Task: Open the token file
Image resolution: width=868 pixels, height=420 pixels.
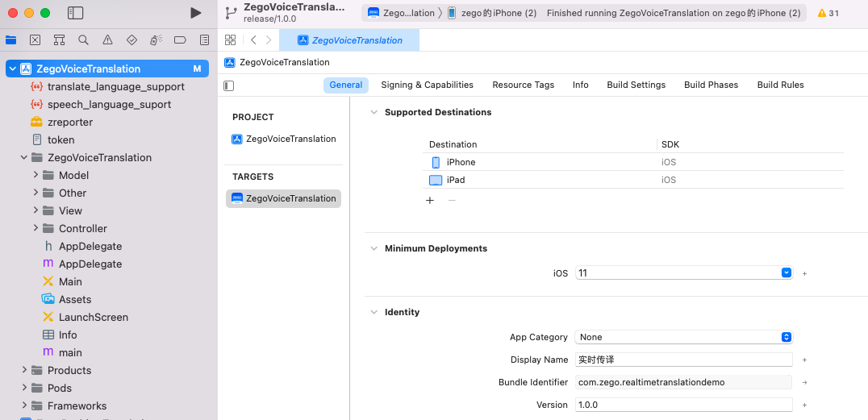Action: (52, 140)
